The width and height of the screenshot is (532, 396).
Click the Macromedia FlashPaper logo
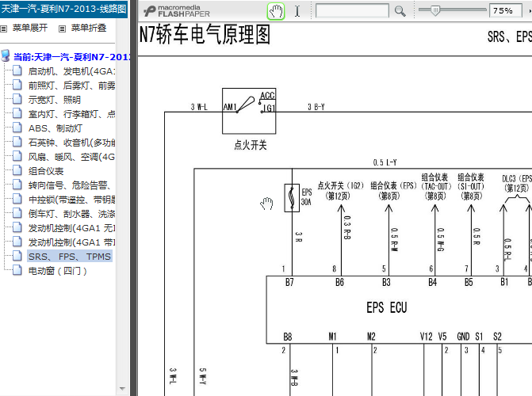pos(177,11)
